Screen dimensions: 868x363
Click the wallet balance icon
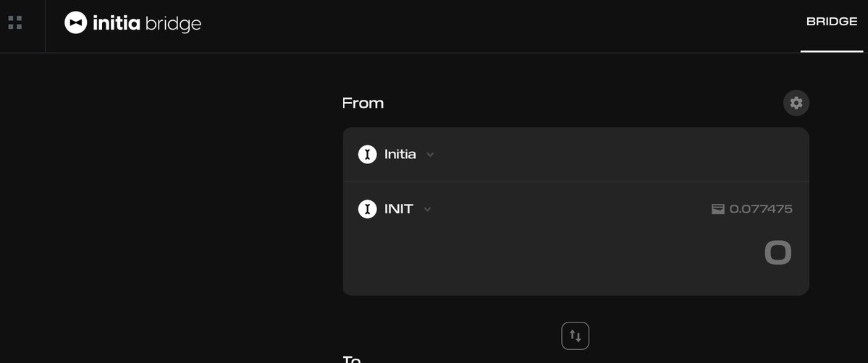718,209
